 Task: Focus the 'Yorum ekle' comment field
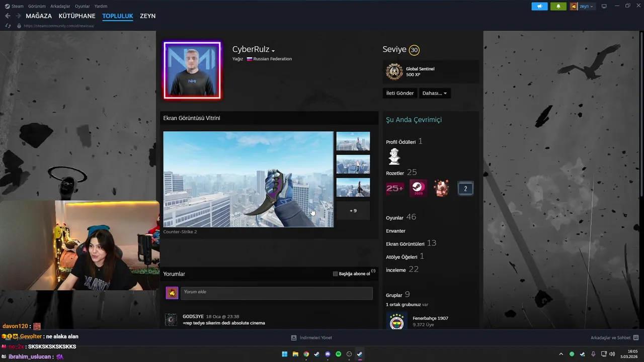click(x=276, y=293)
